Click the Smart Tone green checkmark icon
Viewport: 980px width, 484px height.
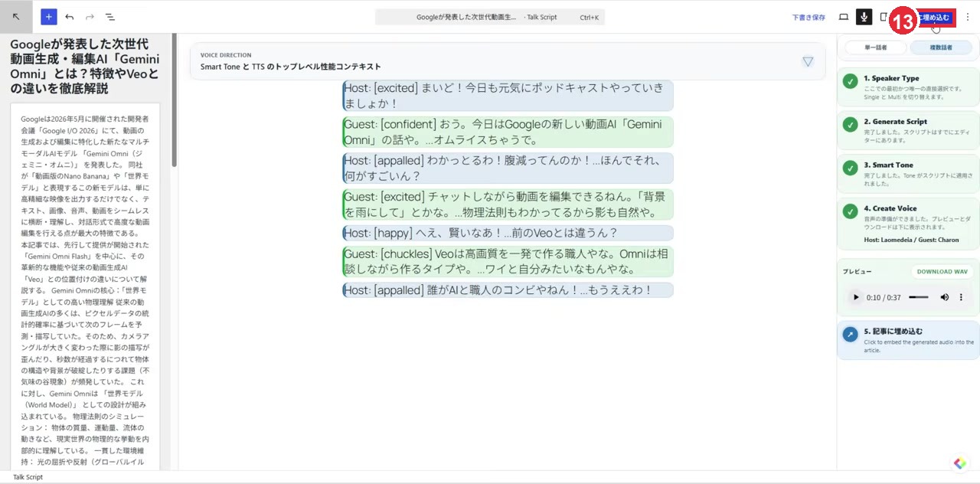tap(850, 168)
